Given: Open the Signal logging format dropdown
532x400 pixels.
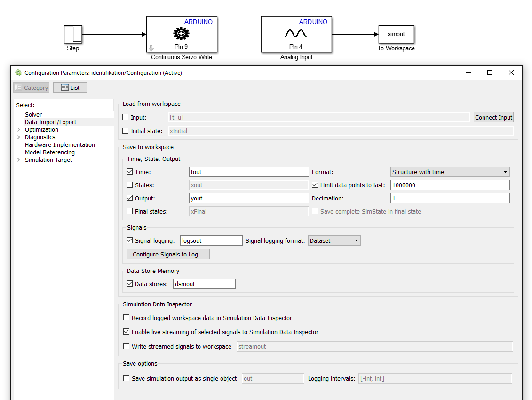Looking at the screenshot, I should (334, 241).
